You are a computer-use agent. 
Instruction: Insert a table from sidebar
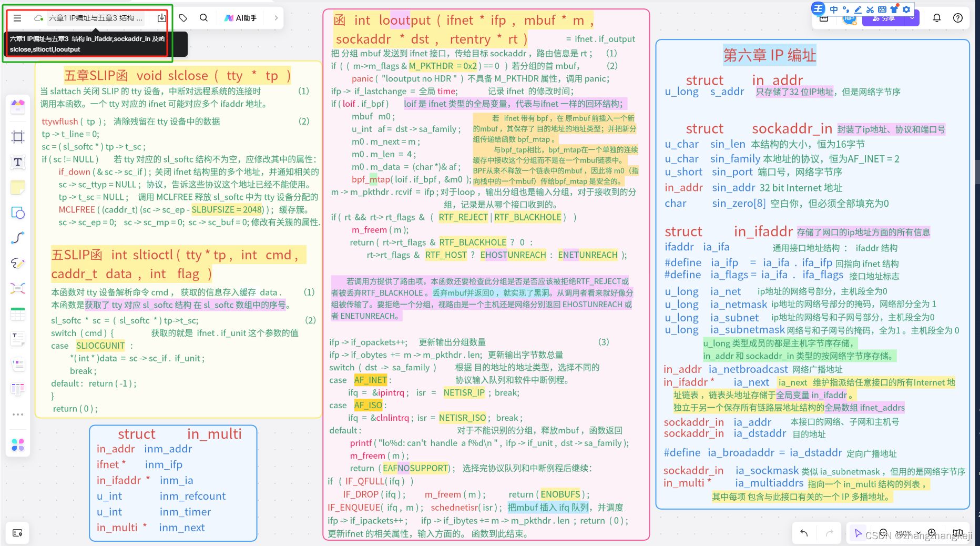[x=18, y=314]
